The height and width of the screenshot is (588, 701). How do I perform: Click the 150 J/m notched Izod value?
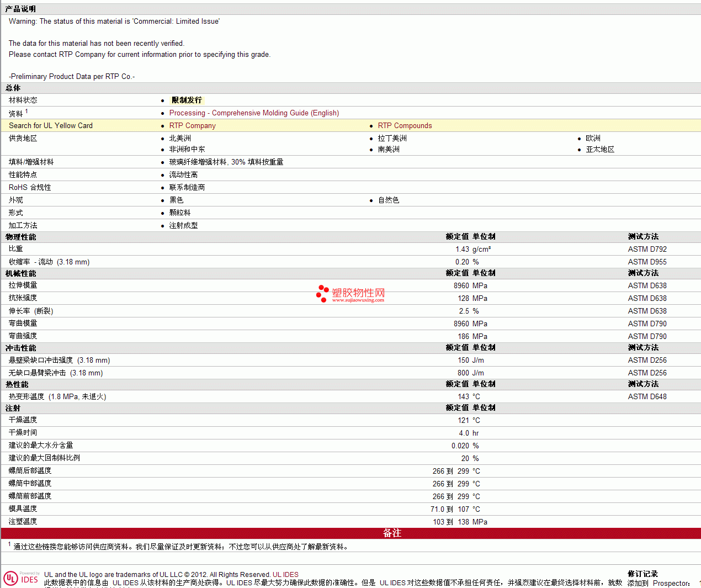[471, 360]
